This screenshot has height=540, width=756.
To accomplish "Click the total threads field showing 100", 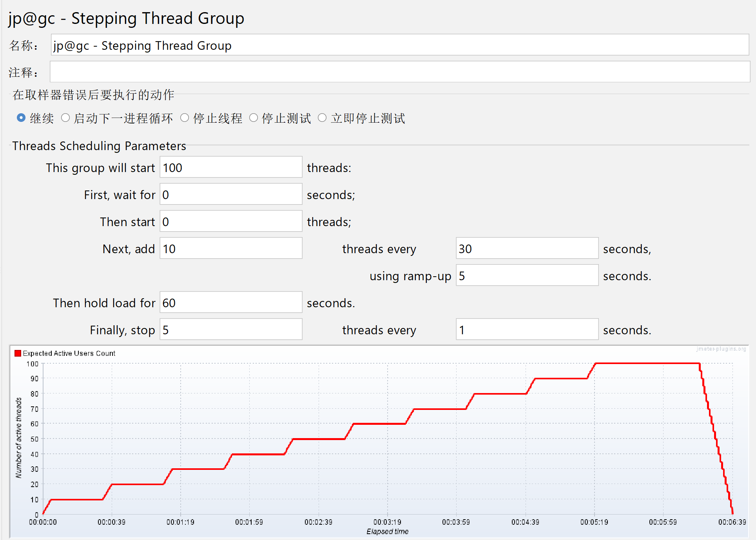I will [230, 168].
